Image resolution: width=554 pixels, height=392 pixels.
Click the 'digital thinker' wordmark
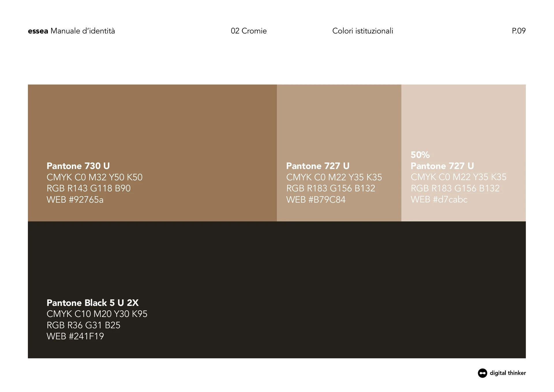pos(508,373)
